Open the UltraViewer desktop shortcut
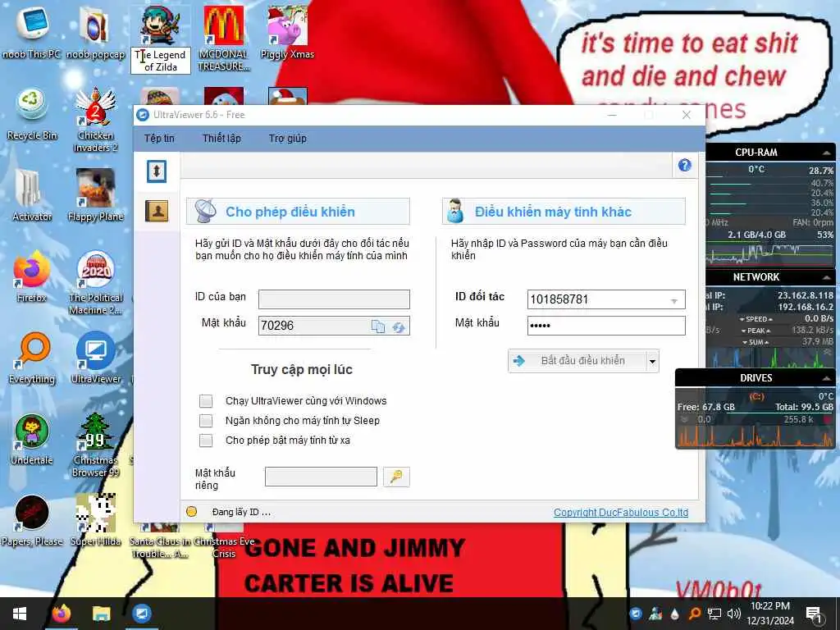This screenshot has height=630, width=840. tap(95, 358)
